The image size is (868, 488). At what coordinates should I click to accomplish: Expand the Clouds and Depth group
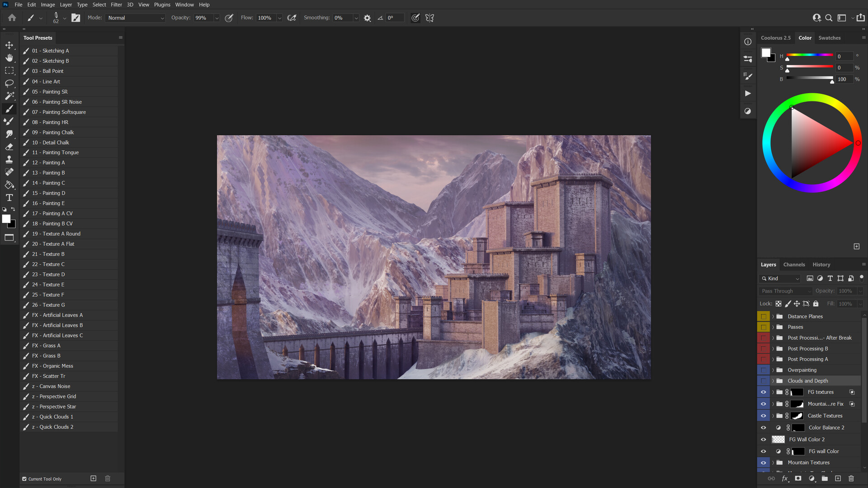[x=773, y=380]
